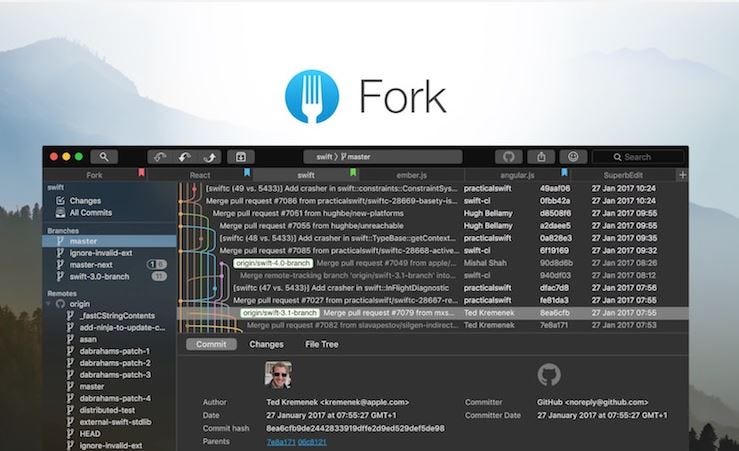Click the Stash toolbar icon
This screenshot has width=739, height=451.
[x=241, y=157]
